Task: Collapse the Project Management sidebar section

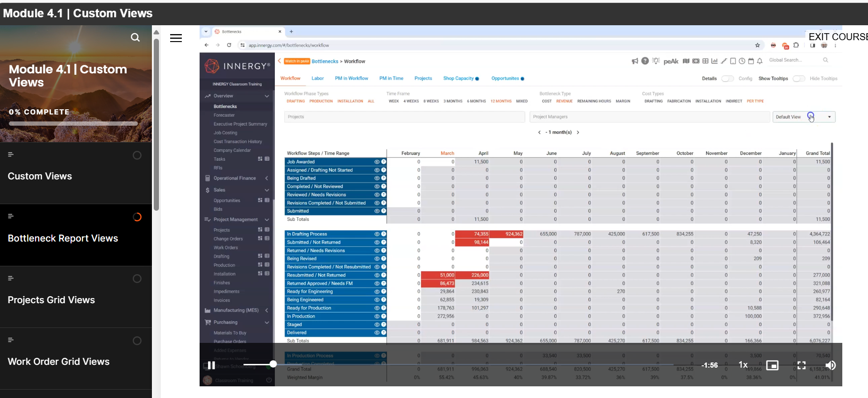Action: 267,220
